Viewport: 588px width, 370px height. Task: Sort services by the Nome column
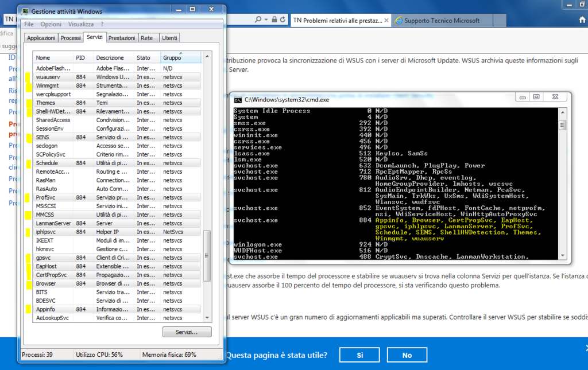53,58
